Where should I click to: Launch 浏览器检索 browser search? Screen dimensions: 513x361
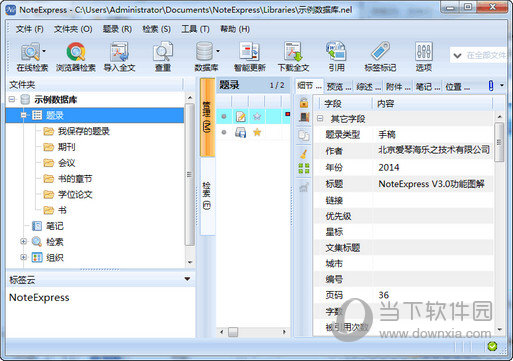76,57
